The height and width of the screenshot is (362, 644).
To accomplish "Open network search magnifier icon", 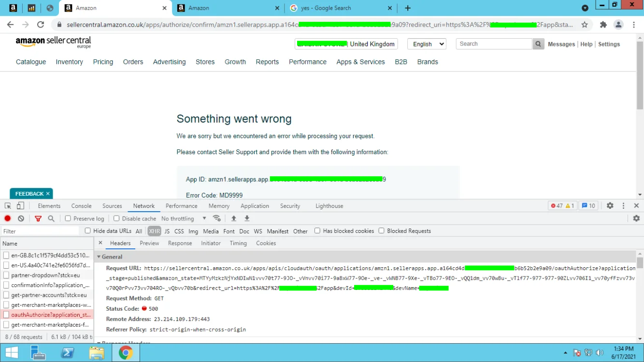I will (x=51, y=218).
